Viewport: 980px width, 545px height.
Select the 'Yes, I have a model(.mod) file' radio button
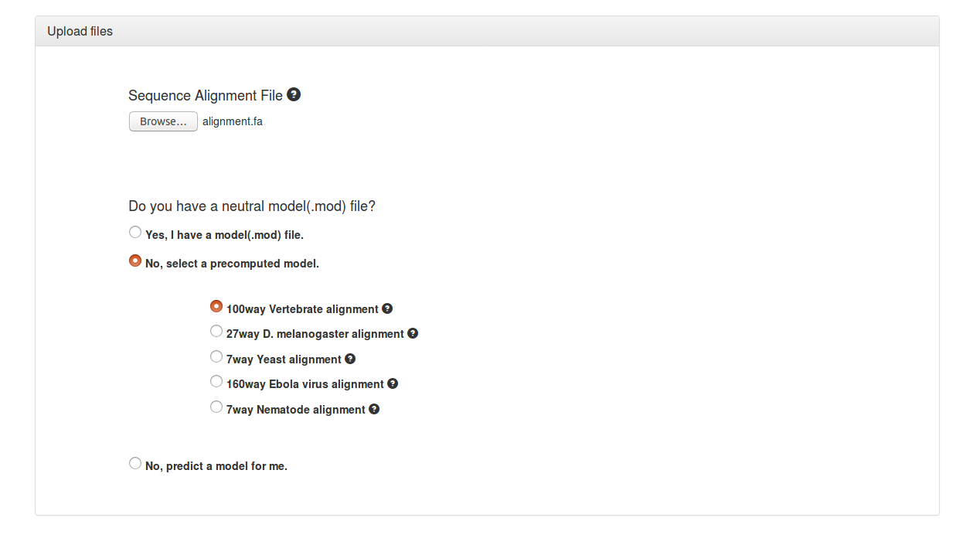[x=135, y=232]
